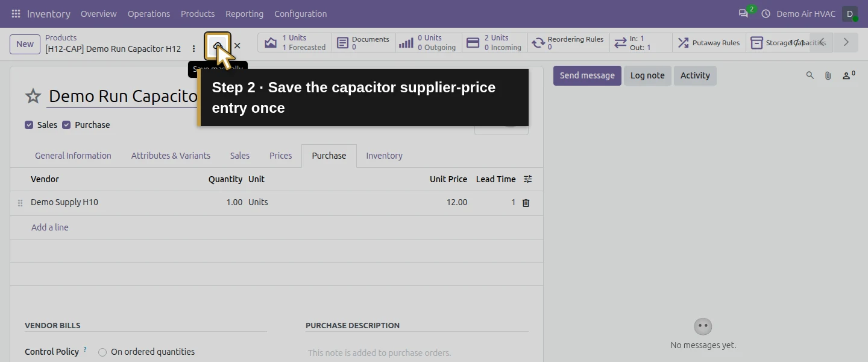Open the Putaway Rules stat button

point(709,43)
